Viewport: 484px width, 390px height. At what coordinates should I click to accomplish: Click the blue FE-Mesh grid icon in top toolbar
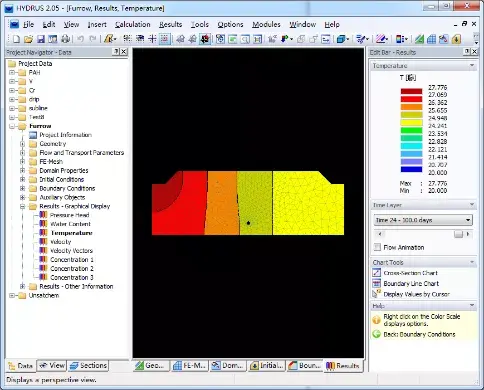pyautogui.click(x=431, y=39)
